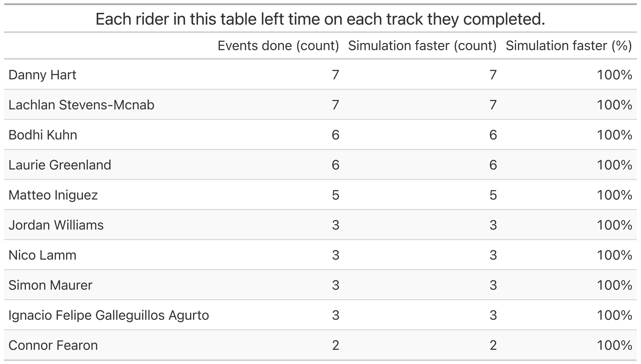Click Bodhi Kuhn's simulation faster percentage

point(614,135)
